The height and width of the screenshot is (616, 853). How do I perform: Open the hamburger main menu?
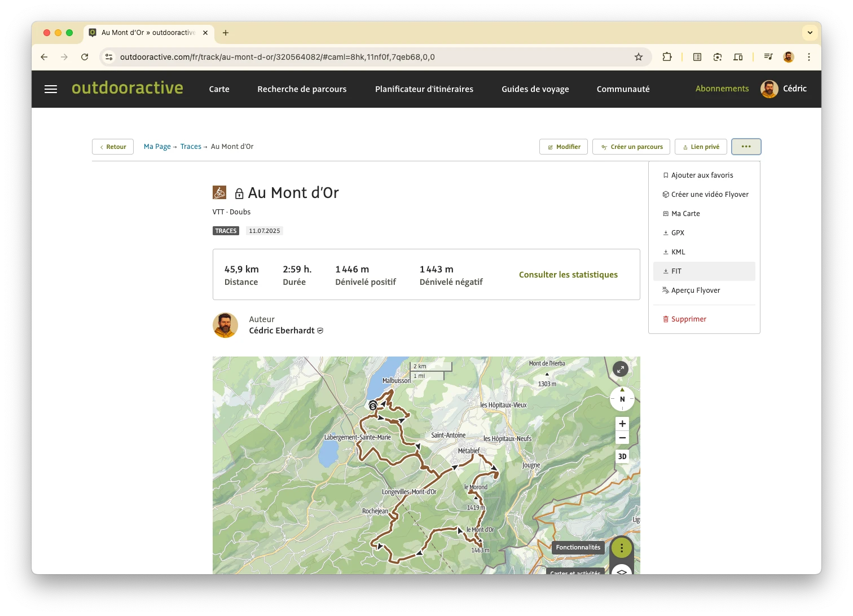(51, 89)
